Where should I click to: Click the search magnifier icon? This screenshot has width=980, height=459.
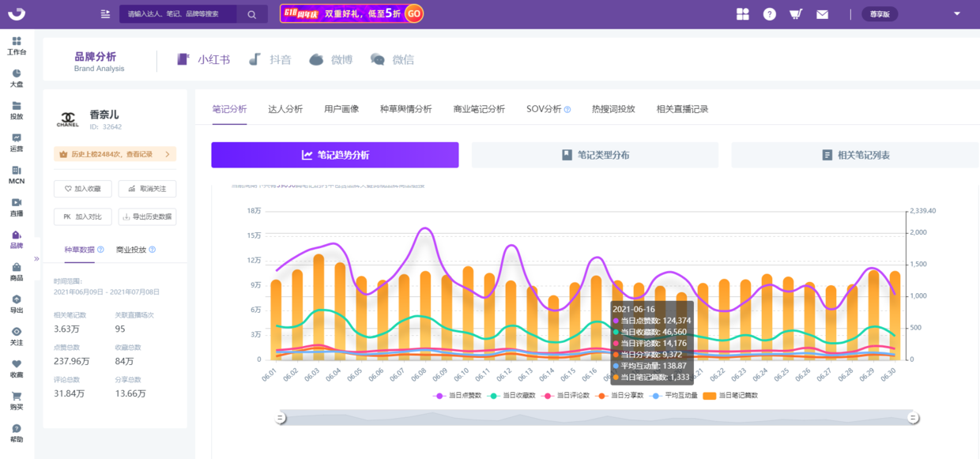(251, 14)
